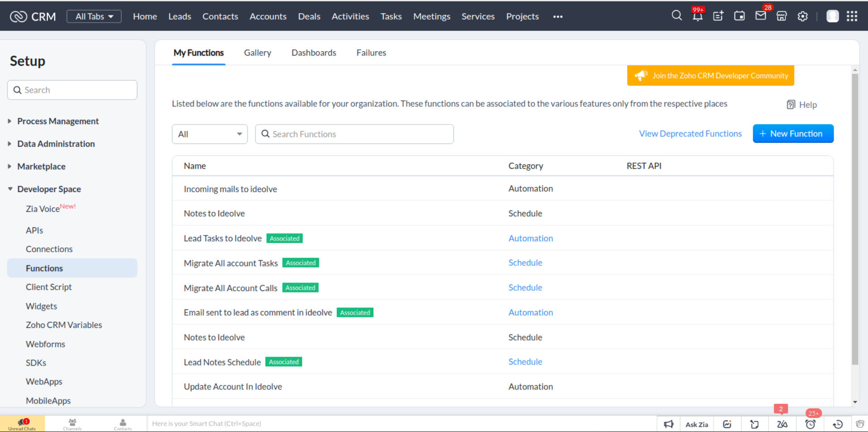Image resolution: width=868 pixels, height=432 pixels.
Task: Click the New Function button
Action: coord(793,134)
